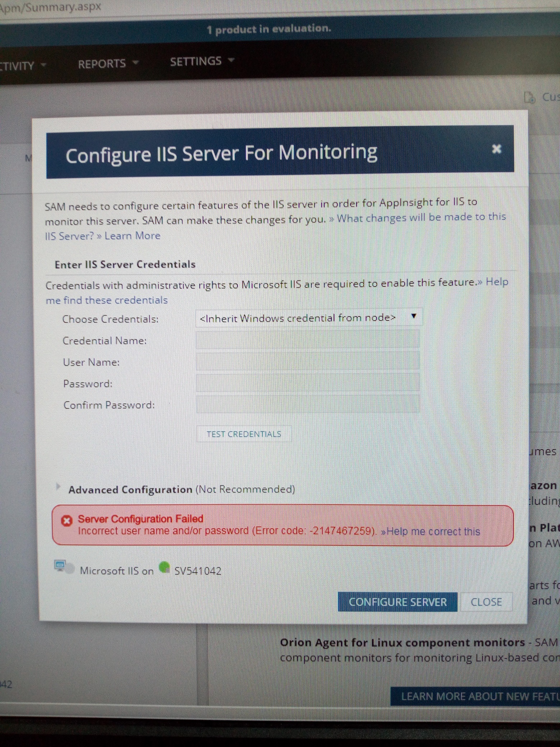
Task: Open the Choose Credentials dropdown
Action: (x=309, y=318)
